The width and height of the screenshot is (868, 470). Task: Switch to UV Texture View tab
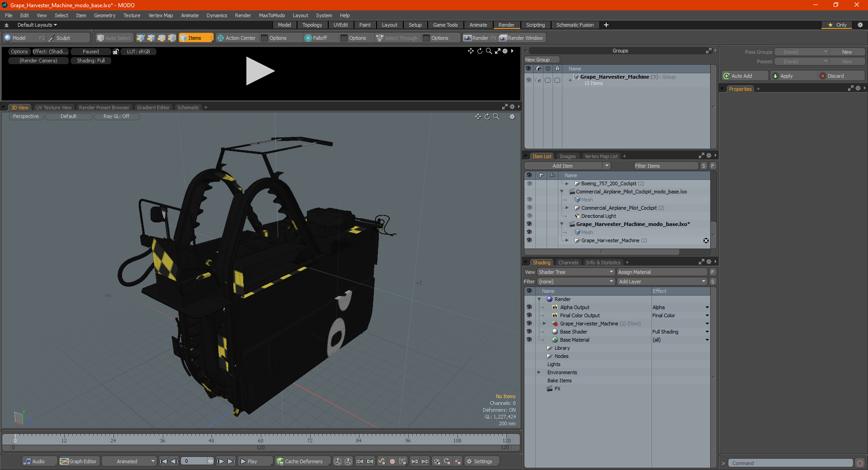click(x=54, y=108)
